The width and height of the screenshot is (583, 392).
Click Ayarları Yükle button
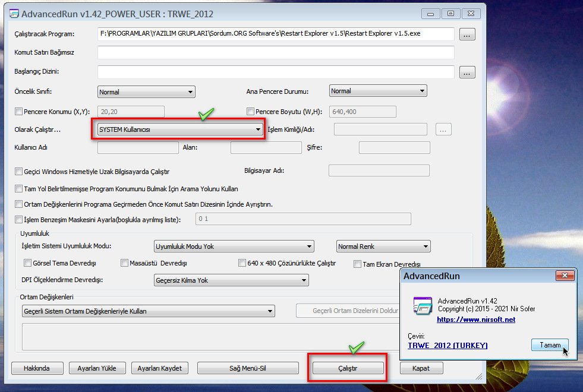point(97,368)
